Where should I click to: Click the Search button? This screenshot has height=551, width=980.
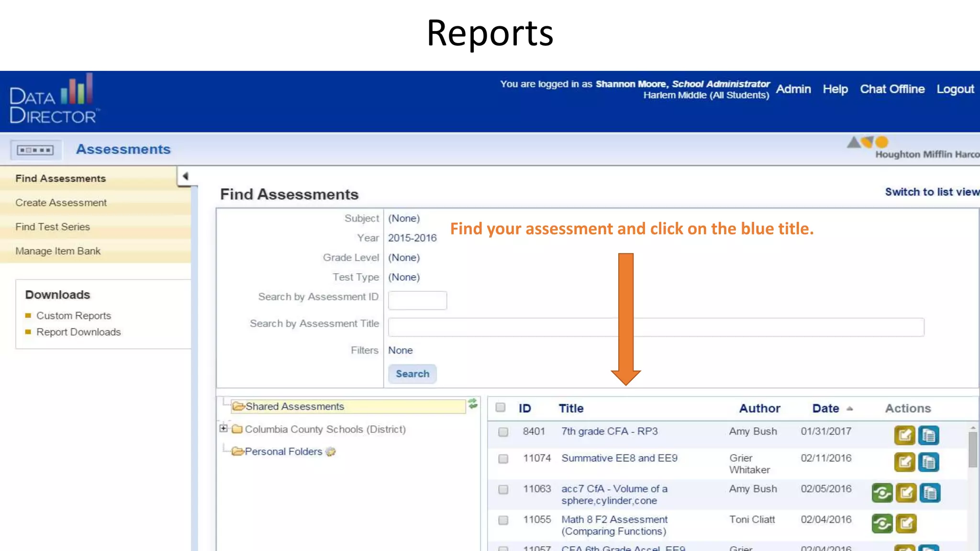[x=412, y=374]
